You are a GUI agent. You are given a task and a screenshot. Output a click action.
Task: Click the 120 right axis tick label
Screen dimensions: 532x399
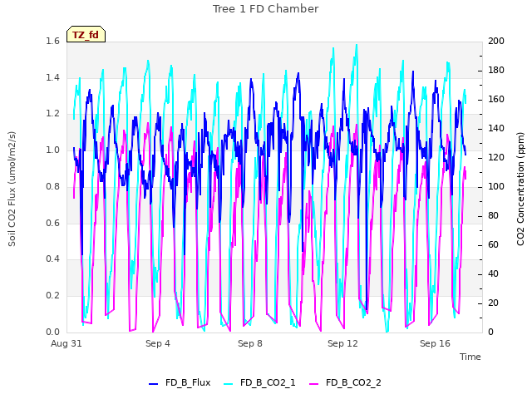[x=496, y=158]
